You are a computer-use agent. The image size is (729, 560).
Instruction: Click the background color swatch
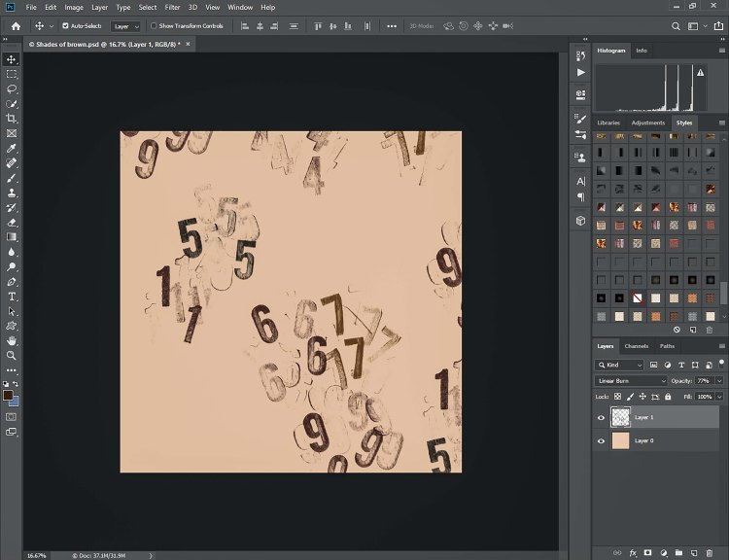[x=15, y=402]
